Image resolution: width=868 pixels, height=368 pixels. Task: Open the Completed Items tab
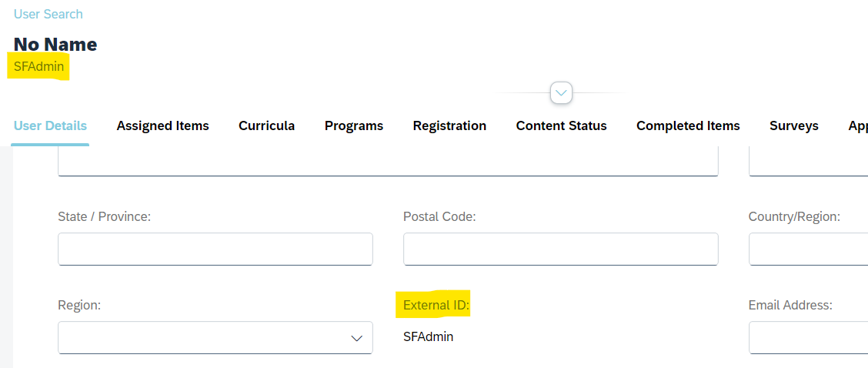tap(688, 125)
